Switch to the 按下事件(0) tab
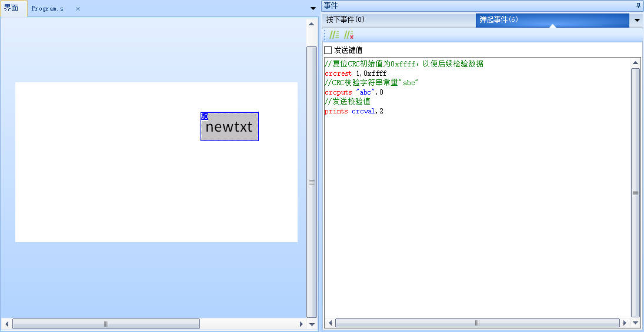The image size is (644, 332). (346, 20)
